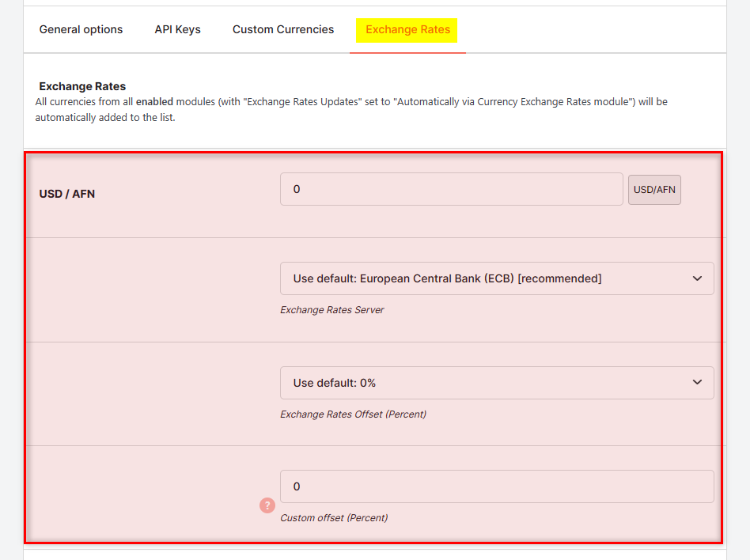Click the "automatically added to the list" text

click(x=105, y=118)
